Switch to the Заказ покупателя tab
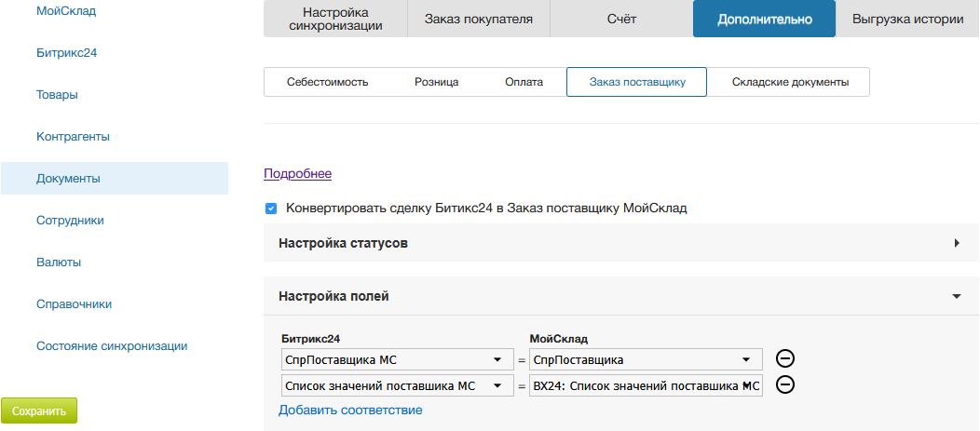980x431 pixels. pyautogui.click(x=479, y=19)
